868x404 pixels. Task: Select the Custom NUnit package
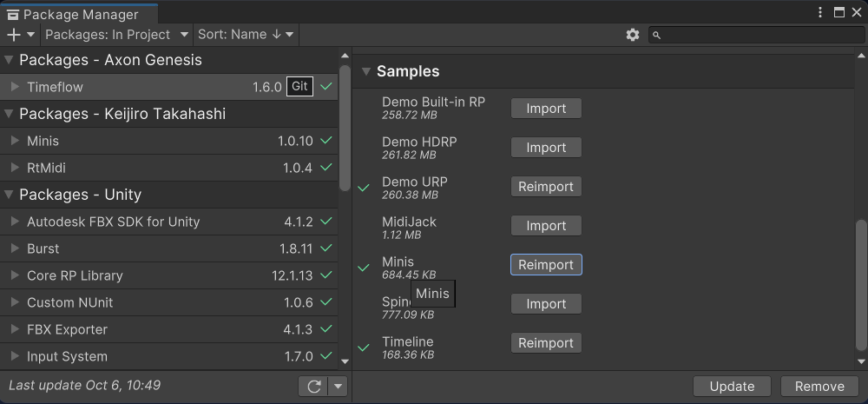pyautogui.click(x=169, y=302)
